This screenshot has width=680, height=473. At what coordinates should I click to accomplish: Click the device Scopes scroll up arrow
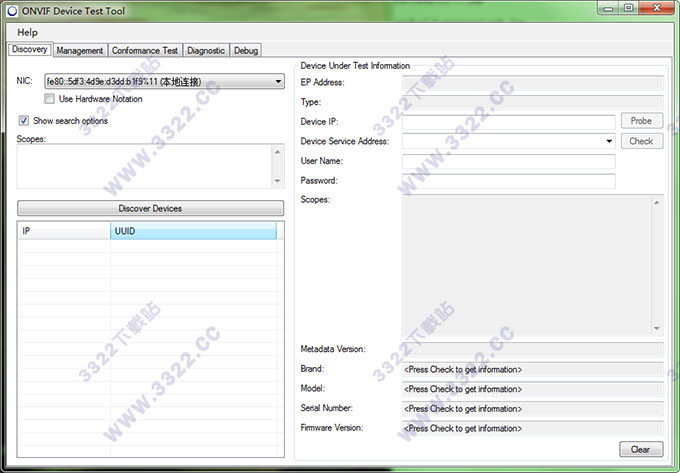point(657,202)
